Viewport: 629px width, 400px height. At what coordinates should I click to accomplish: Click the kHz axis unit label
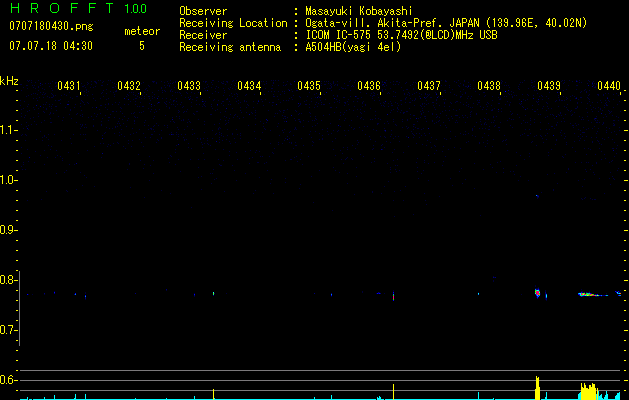9,81
